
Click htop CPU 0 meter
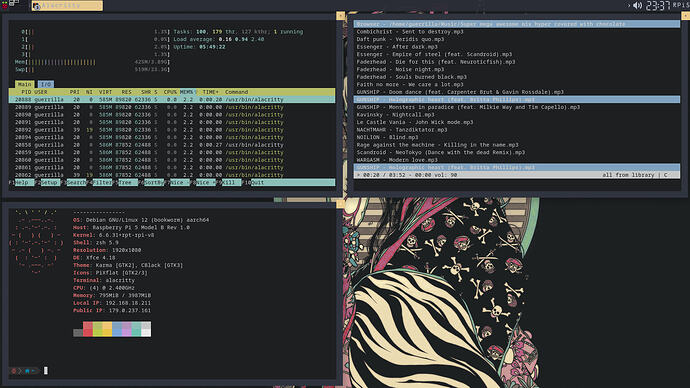click(x=95, y=32)
